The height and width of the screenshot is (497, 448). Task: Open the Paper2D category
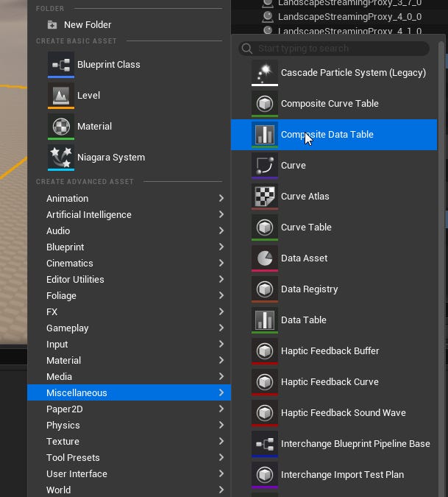pyautogui.click(x=129, y=409)
